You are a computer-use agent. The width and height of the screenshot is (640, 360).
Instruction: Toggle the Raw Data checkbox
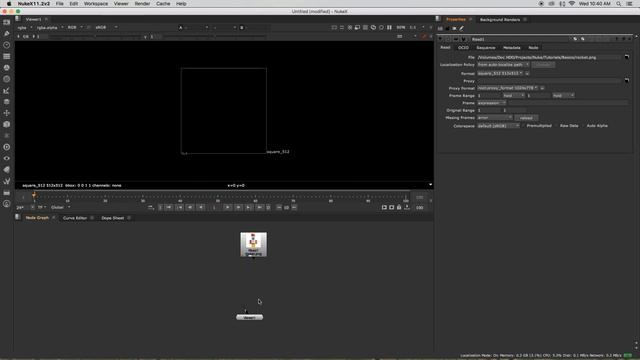[x=557, y=126]
